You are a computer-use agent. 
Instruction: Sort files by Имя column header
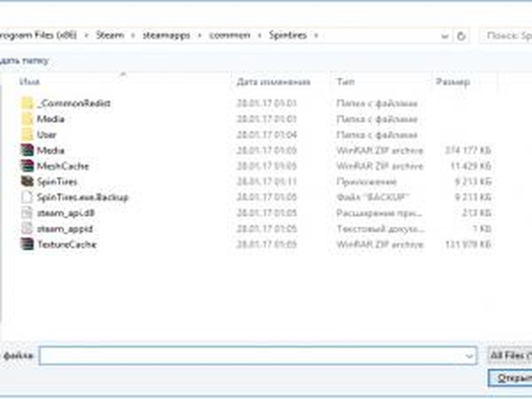pyautogui.click(x=31, y=82)
